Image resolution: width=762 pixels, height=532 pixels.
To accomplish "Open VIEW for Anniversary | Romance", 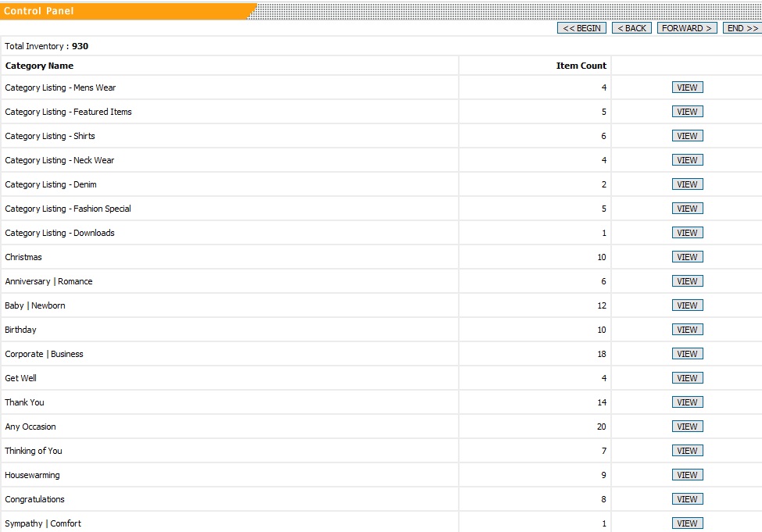I will [687, 281].
